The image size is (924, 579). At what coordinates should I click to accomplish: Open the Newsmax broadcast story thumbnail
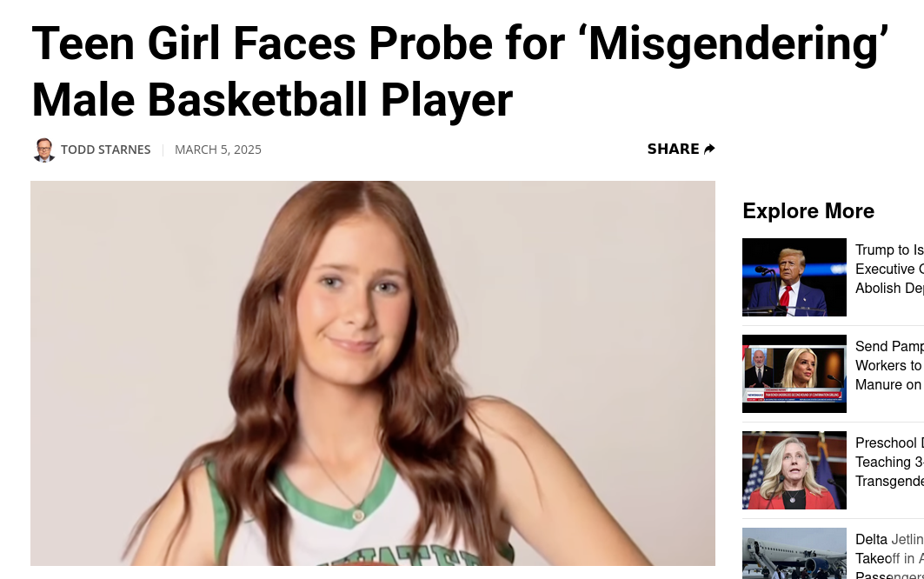point(794,374)
